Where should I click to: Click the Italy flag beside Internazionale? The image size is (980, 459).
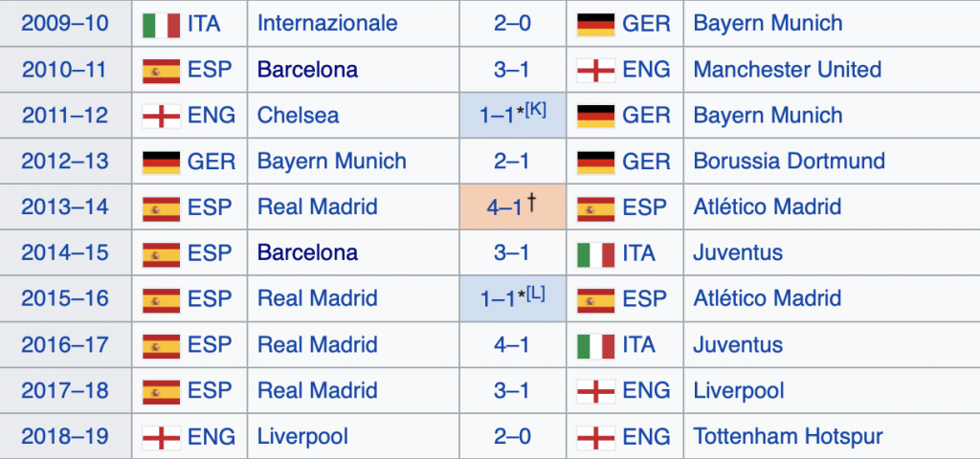pos(159,23)
